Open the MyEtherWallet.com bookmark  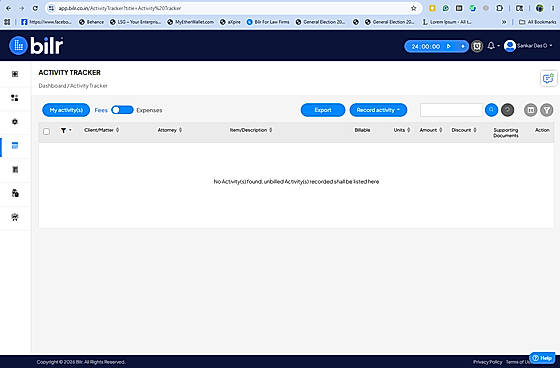(x=190, y=22)
